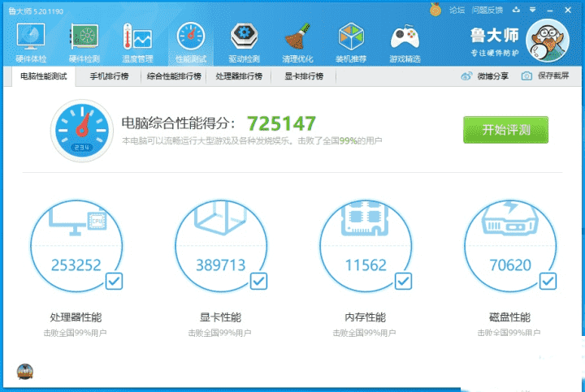This screenshot has width=585, height=392.
Task: Click the camera icon for 保存截屏
Action: tap(526, 76)
